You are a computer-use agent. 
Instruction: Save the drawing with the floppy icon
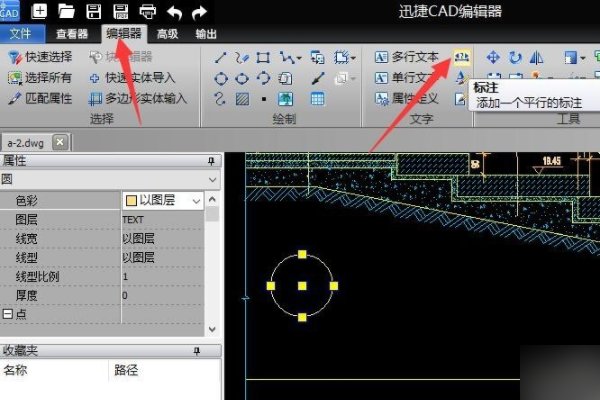point(93,11)
